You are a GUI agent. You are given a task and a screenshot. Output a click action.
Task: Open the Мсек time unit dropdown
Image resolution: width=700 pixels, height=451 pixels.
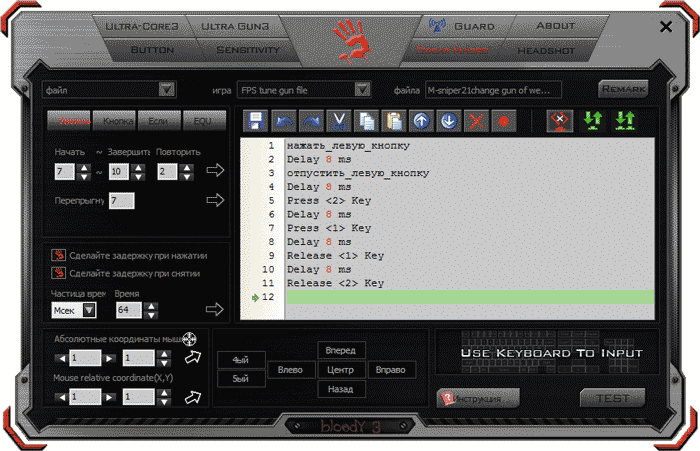click(89, 310)
